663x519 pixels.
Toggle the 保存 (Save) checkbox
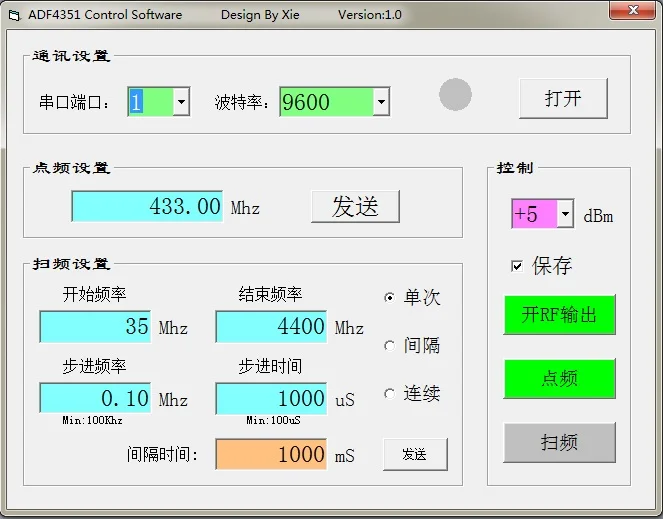(x=517, y=266)
